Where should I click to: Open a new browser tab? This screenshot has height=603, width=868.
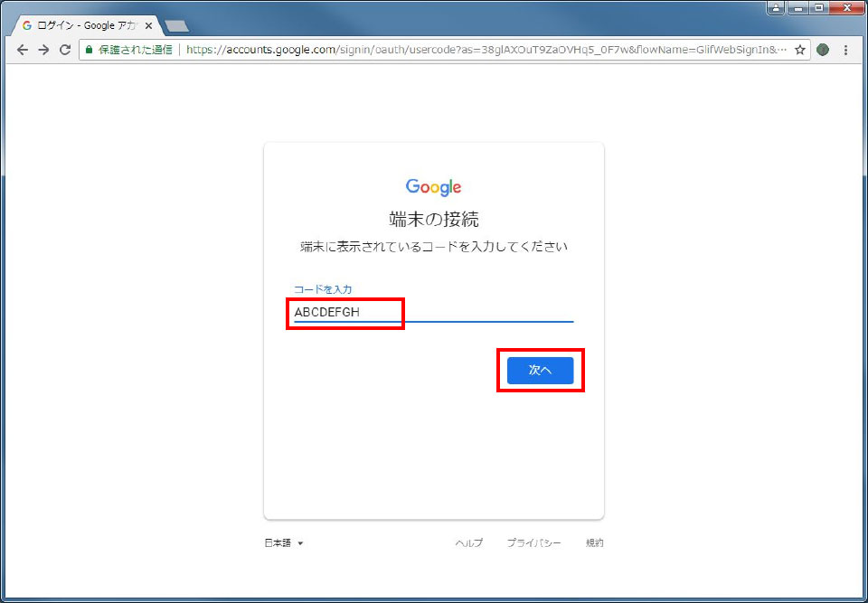(x=176, y=26)
